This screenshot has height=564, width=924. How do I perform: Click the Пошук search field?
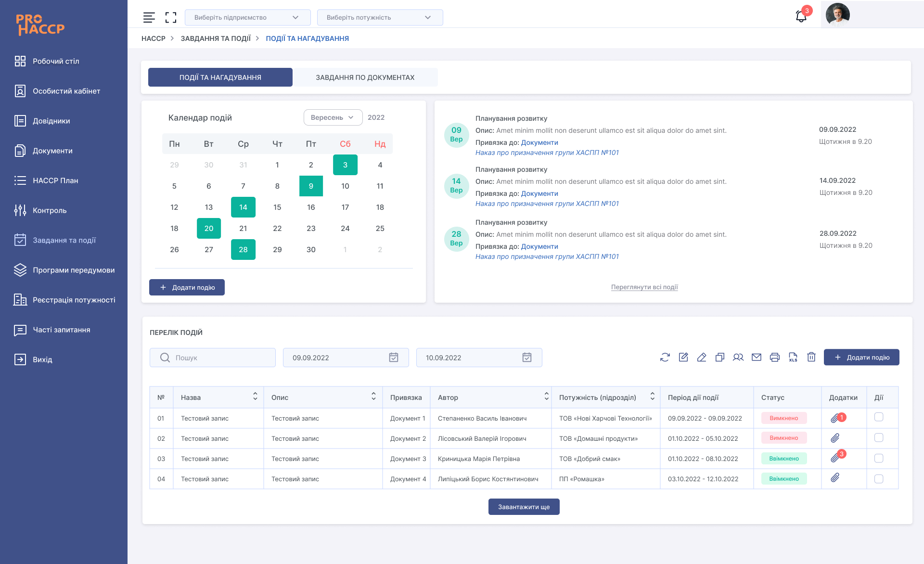(213, 358)
